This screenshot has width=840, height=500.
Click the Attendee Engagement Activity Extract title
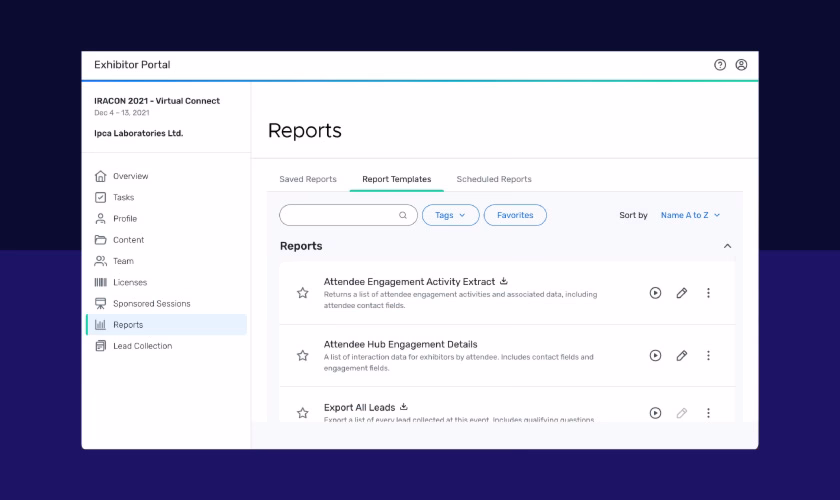409,282
